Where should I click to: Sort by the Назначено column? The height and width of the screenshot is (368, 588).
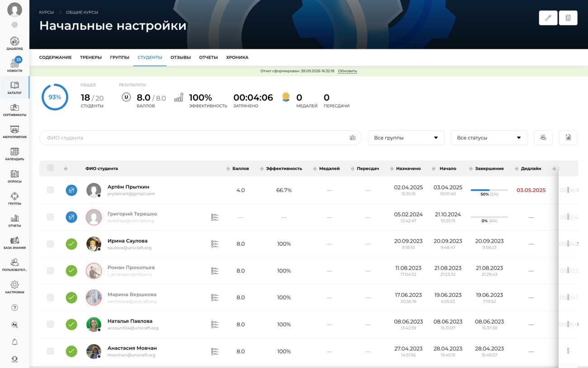pyautogui.click(x=405, y=168)
